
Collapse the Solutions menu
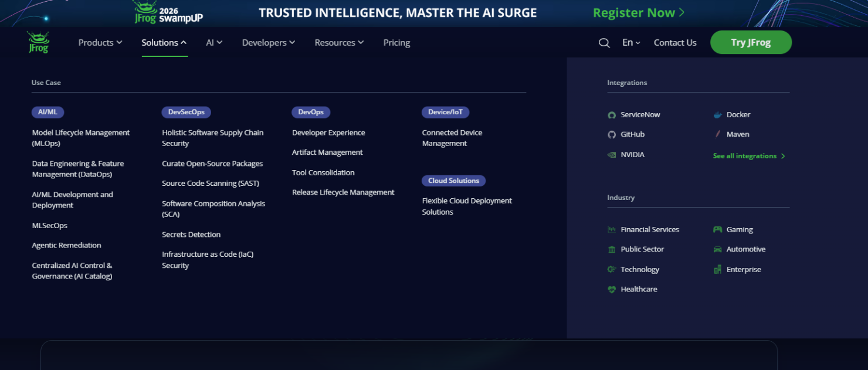[x=164, y=43]
